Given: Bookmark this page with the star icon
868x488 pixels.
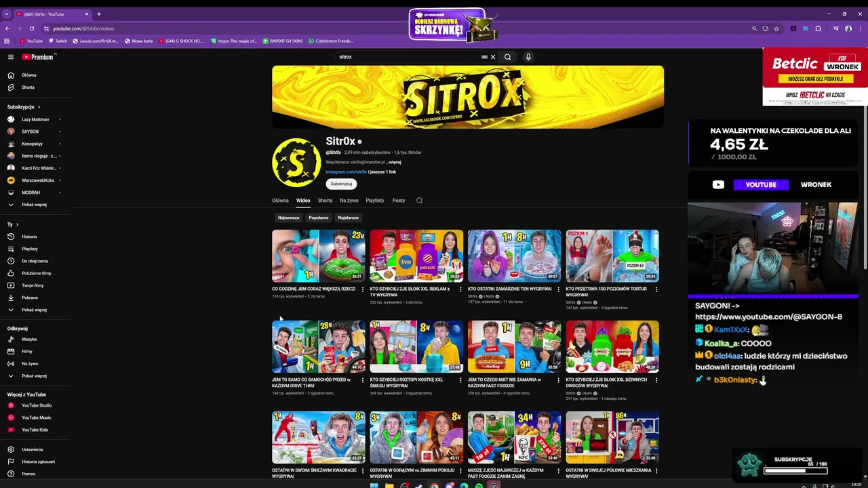Looking at the screenshot, I should click(776, 28).
